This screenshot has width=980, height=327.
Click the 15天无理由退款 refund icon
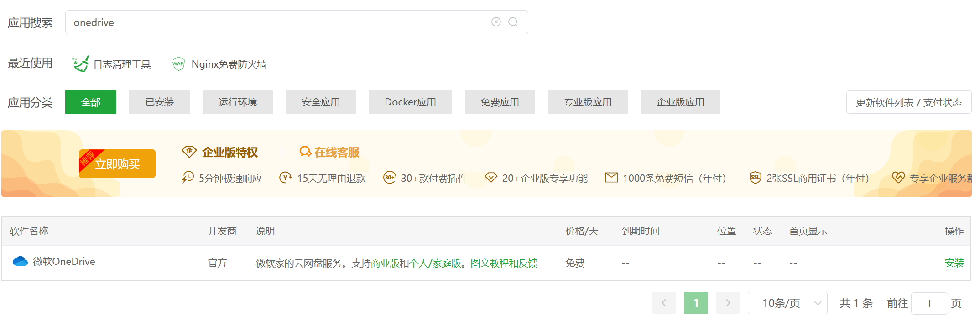286,177
